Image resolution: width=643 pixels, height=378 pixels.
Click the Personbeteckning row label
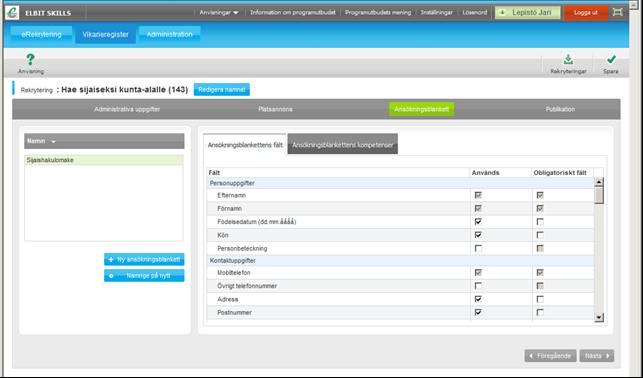(x=242, y=248)
